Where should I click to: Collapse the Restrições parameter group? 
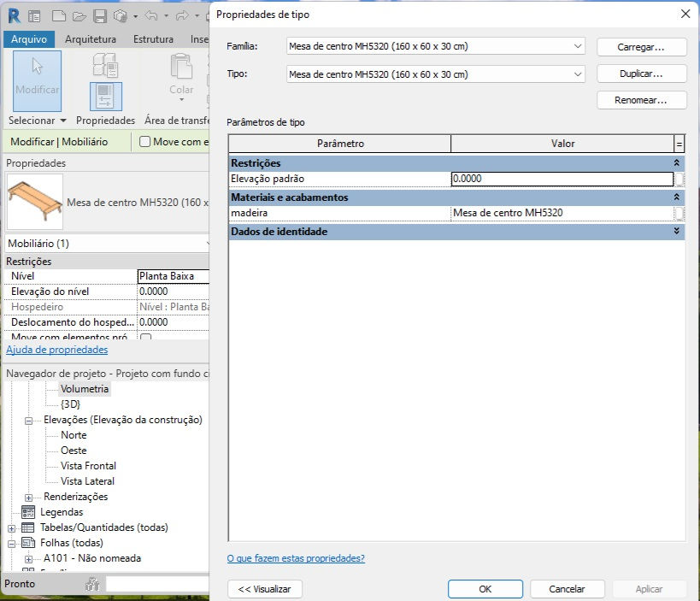tap(676, 163)
